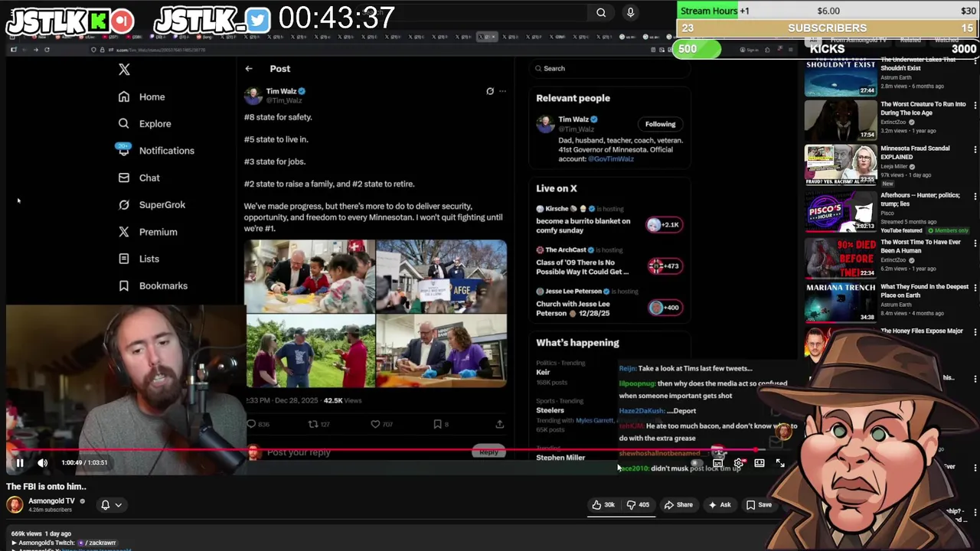Open the top-left kids-at-table photo

[x=309, y=276]
